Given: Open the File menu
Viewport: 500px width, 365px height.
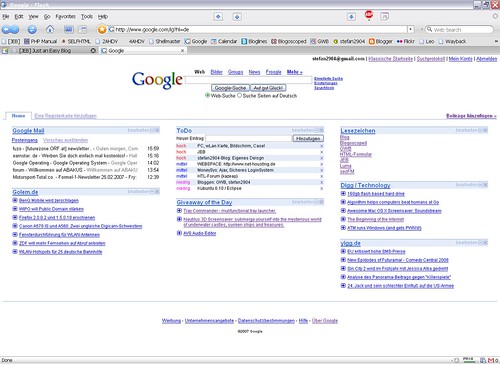Looking at the screenshot, I should point(6,16).
